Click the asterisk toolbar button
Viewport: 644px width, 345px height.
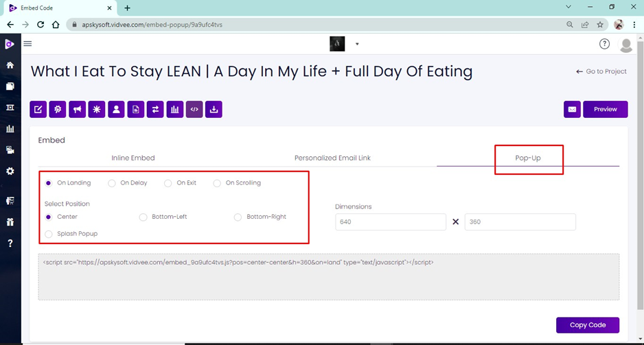(97, 110)
